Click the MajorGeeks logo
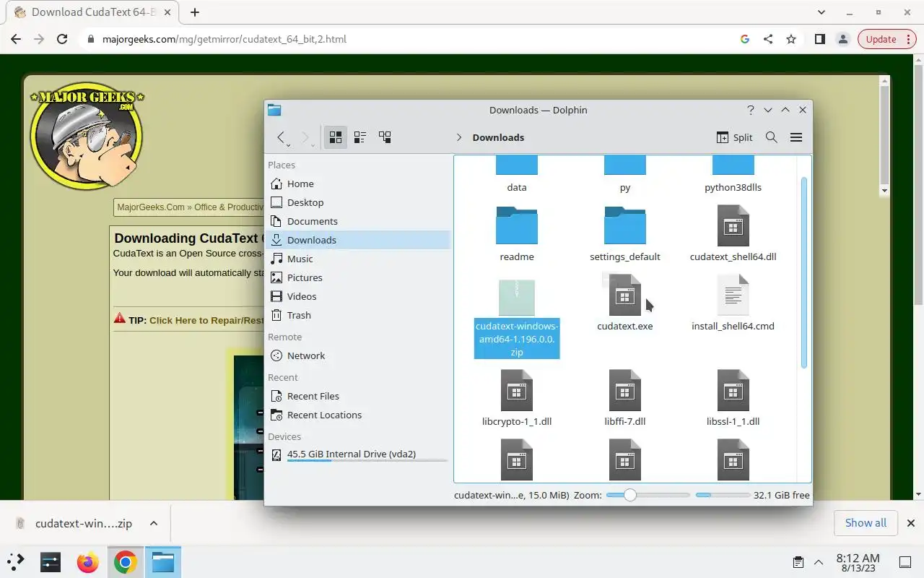The height and width of the screenshot is (578, 924). coord(87,135)
